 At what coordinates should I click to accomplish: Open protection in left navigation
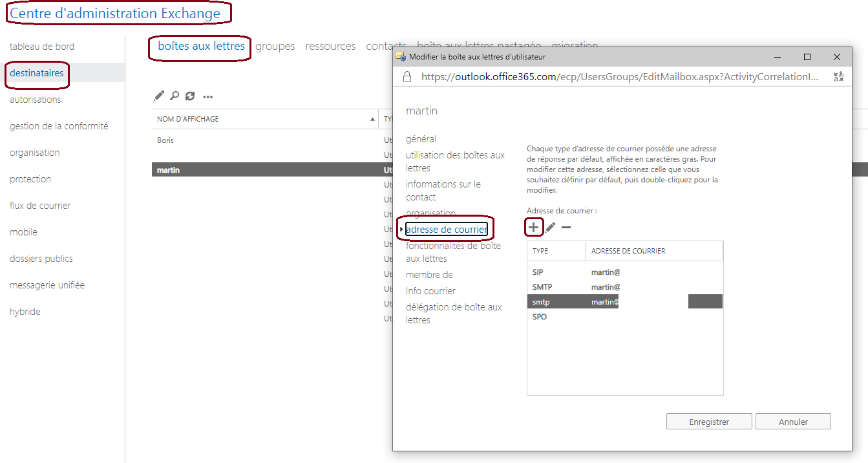(x=30, y=179)
